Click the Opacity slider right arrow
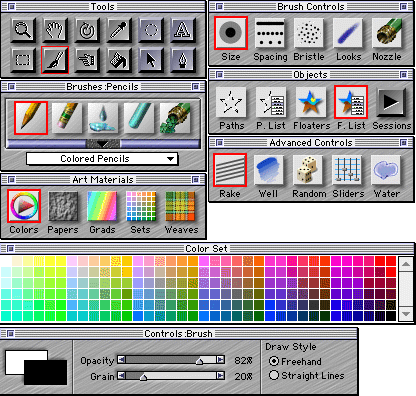Image resolution: width=416 pixels, height=396 pixels. [220, 359]
